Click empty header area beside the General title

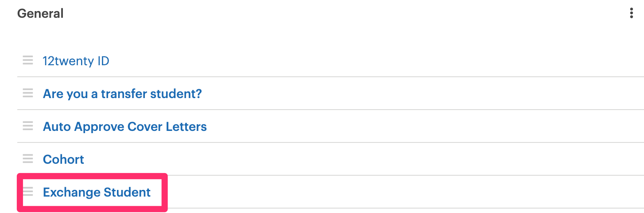tap(310, 14)
